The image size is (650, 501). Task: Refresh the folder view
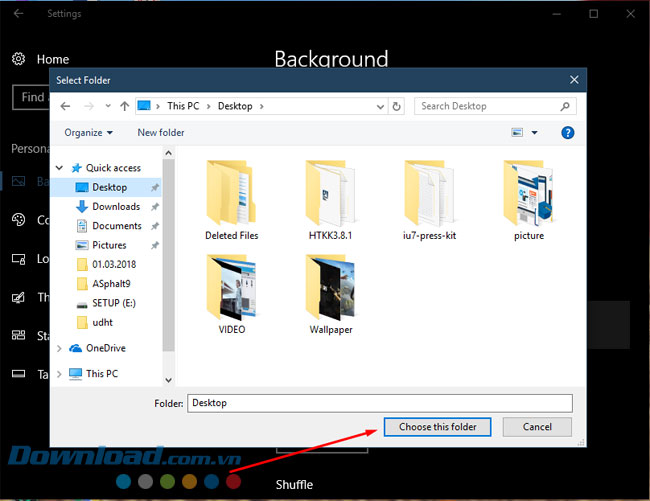(x=396, y=106)
